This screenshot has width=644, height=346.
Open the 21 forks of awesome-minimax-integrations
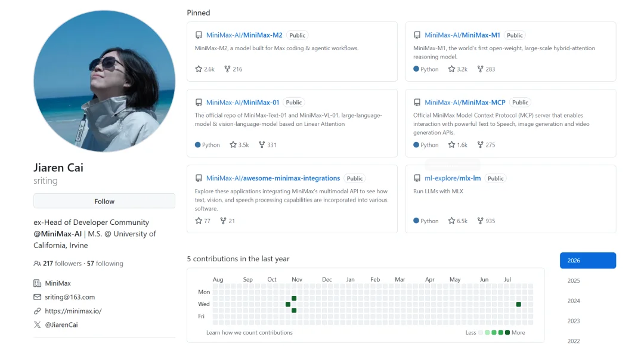[228, 221]
